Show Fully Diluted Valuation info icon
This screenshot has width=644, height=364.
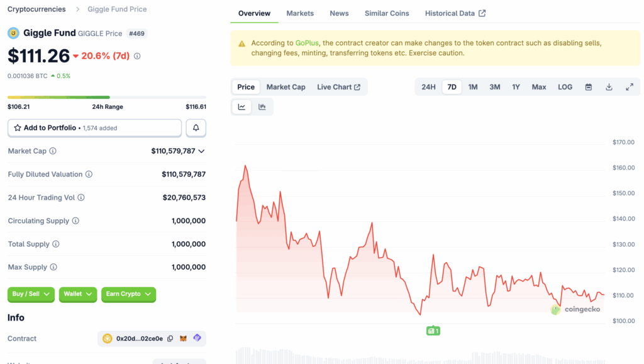[89, 174]
